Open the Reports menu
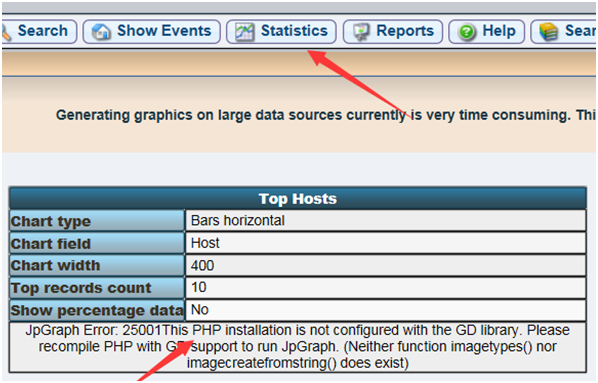 pos(393,31)
